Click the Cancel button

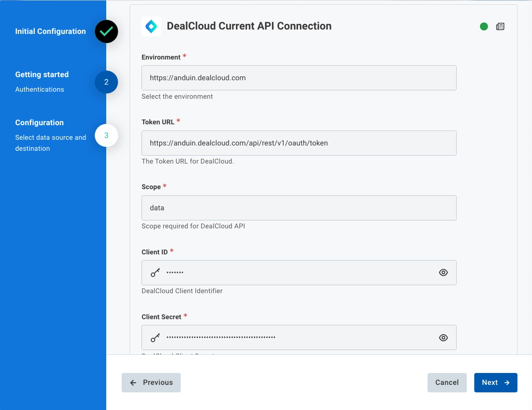point(447,383)
